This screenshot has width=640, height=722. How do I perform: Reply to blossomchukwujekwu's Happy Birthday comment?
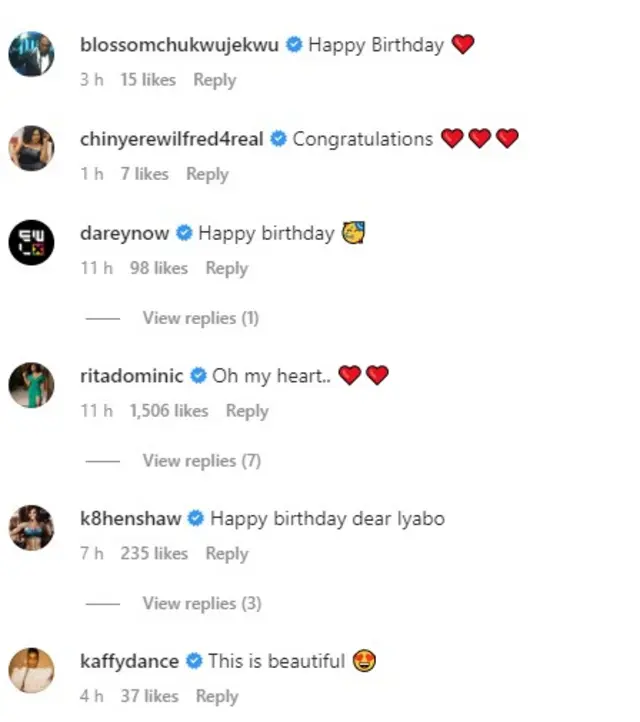[x=214, y=80]
